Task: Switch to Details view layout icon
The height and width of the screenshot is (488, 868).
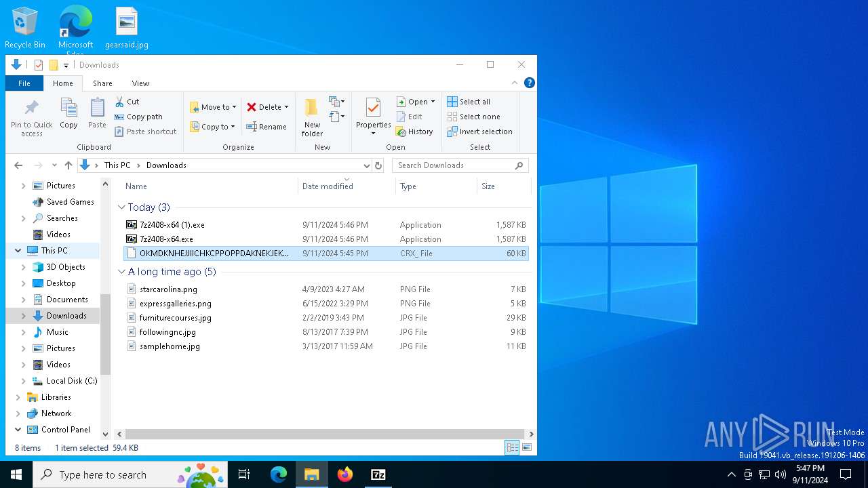Action: [513, 447]
